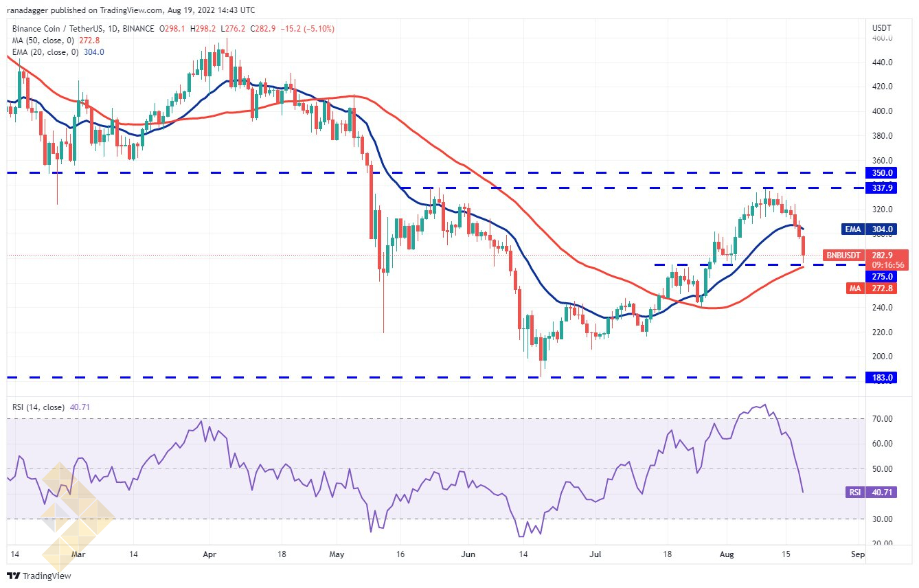
Task: Click the USDT currency label on price axis
Action: [x=882, y=27]
